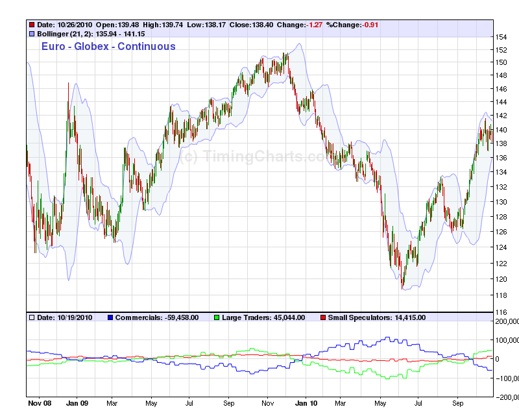Click the green Large Traders legend swatch
The image size is (519, 420).
click(x=217, y=317)
